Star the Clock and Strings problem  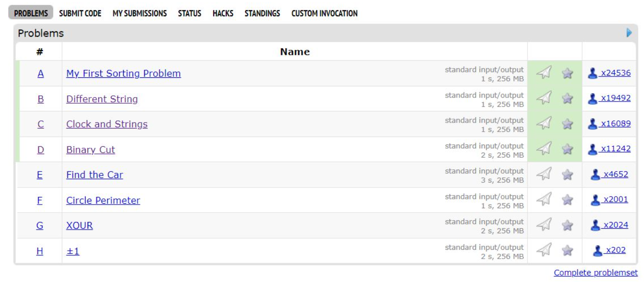pyautogui.click(x=567, y=124)
